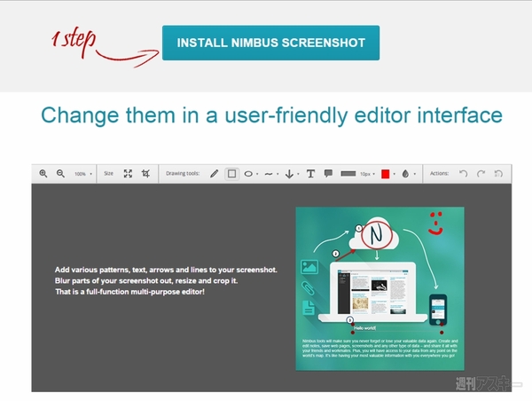The height and width of the screenshot is (401, 532).
Task: Click text 'That is a full-function multi-purpose editor!'
Action: tap(129, 292)
